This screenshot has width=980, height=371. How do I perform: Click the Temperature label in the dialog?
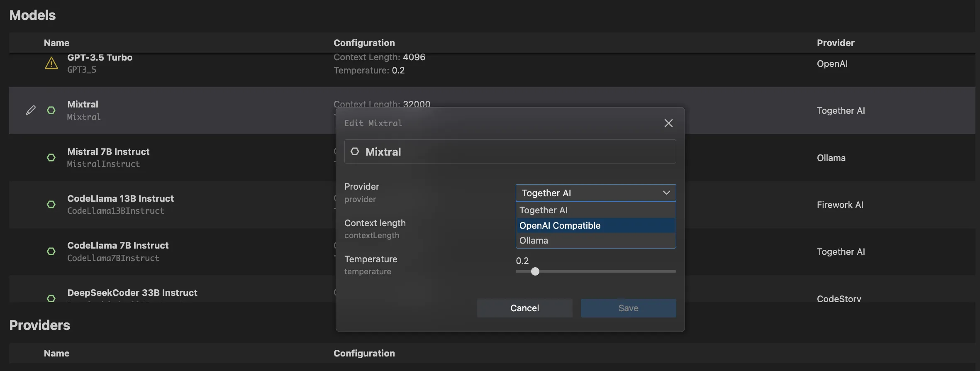(371, 259)
